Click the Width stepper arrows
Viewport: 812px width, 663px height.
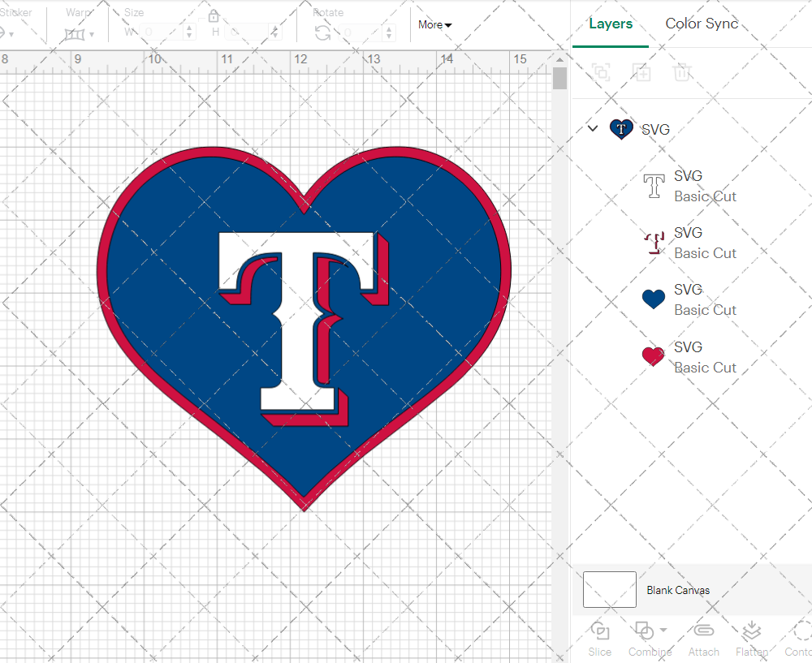(x=189, y=32)
